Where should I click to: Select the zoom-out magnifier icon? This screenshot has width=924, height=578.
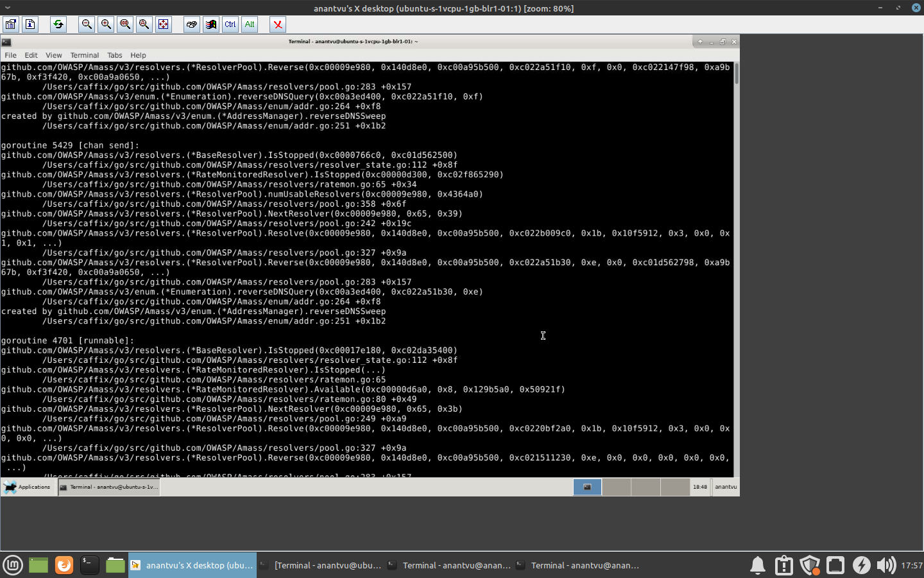pyautogui.click(x=86, y=24)
